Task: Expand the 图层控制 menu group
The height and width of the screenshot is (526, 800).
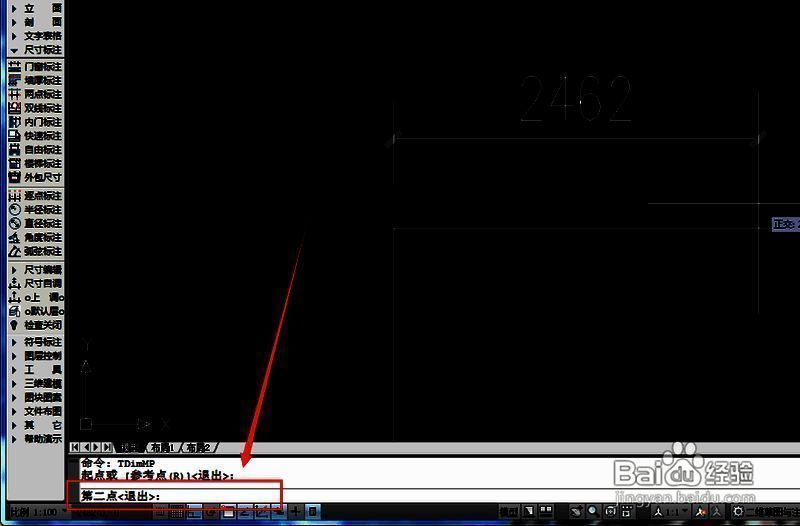Action: point(35,356)
